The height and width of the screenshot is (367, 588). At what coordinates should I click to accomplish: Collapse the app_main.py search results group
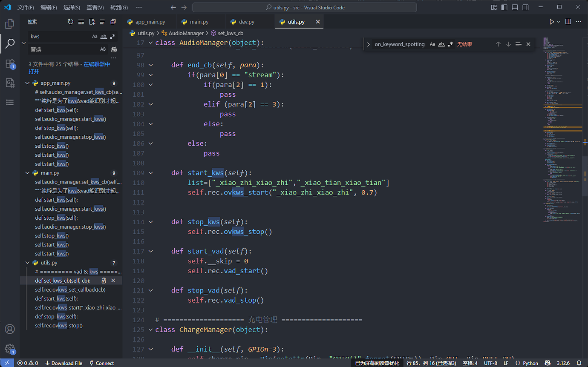[28, 83]
